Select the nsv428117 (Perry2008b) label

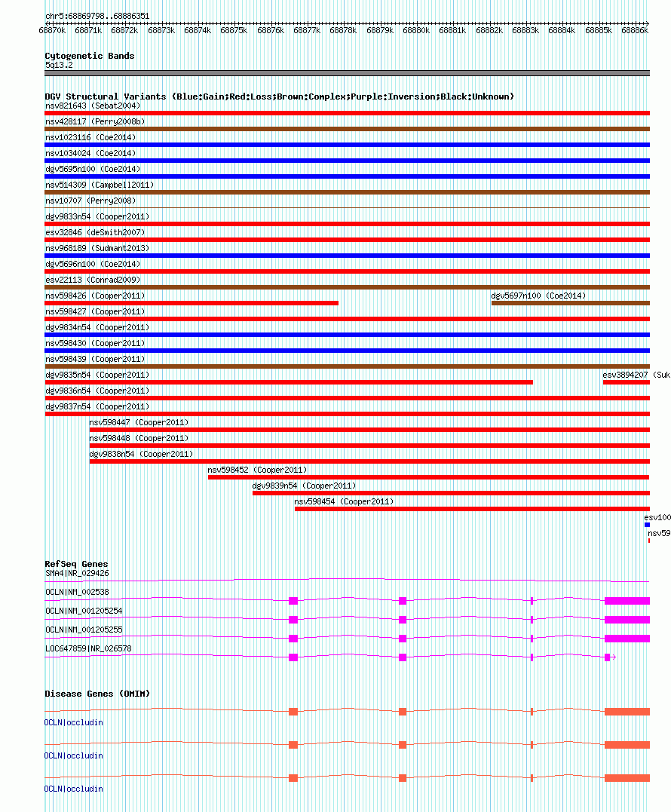pos(95,121)
